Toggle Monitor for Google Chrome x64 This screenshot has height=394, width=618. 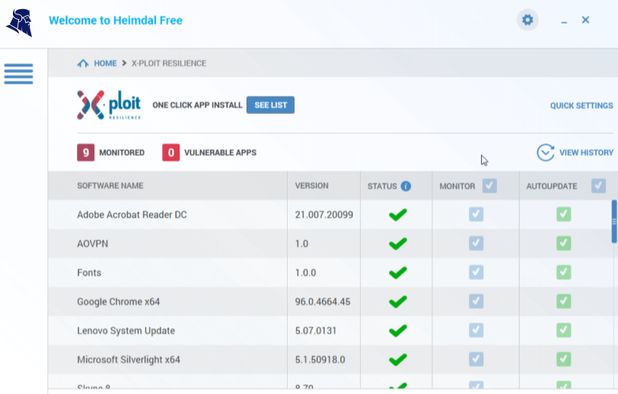(476, 301)
